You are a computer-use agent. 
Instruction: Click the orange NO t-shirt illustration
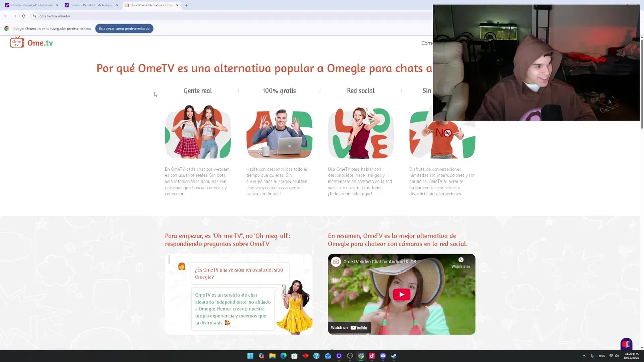442,139
